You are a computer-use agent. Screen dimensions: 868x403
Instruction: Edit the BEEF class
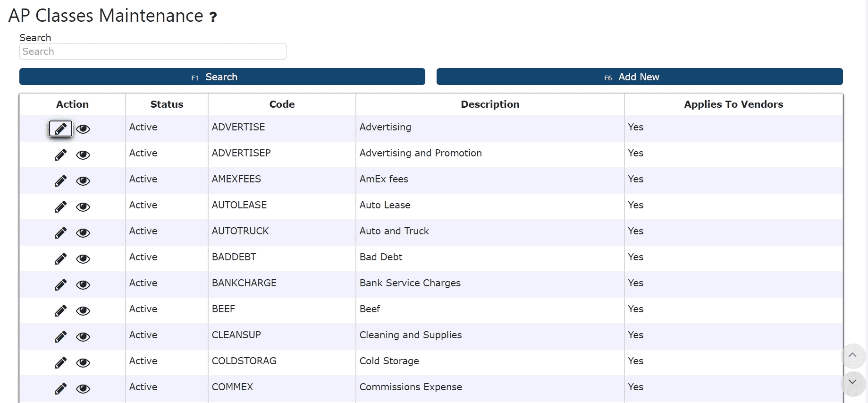tap(60, 311)
